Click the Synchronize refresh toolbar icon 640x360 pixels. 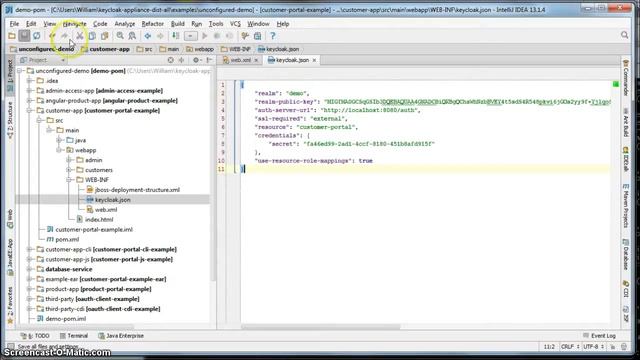point(37,36)
